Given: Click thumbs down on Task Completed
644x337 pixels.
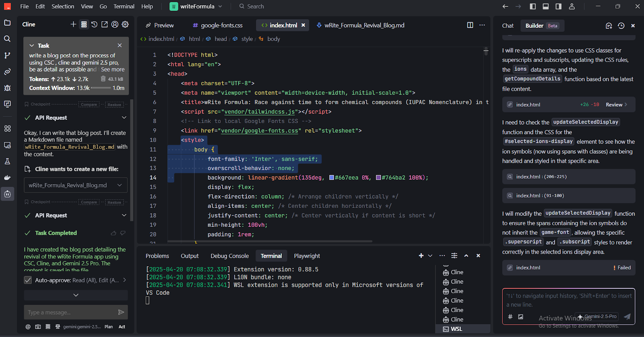Looking at the screenshot, I should pyautogui.click(x=123, y=233).
